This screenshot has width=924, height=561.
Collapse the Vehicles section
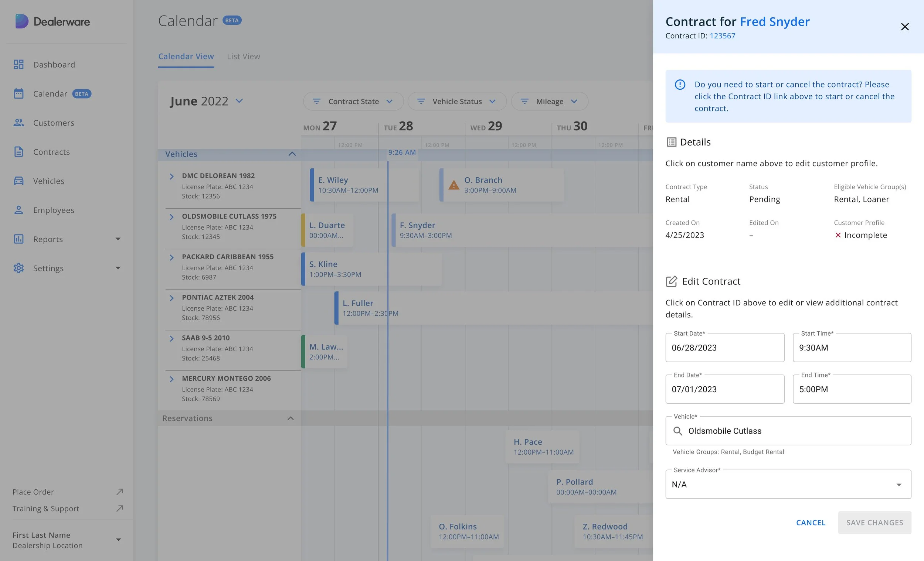292,154
